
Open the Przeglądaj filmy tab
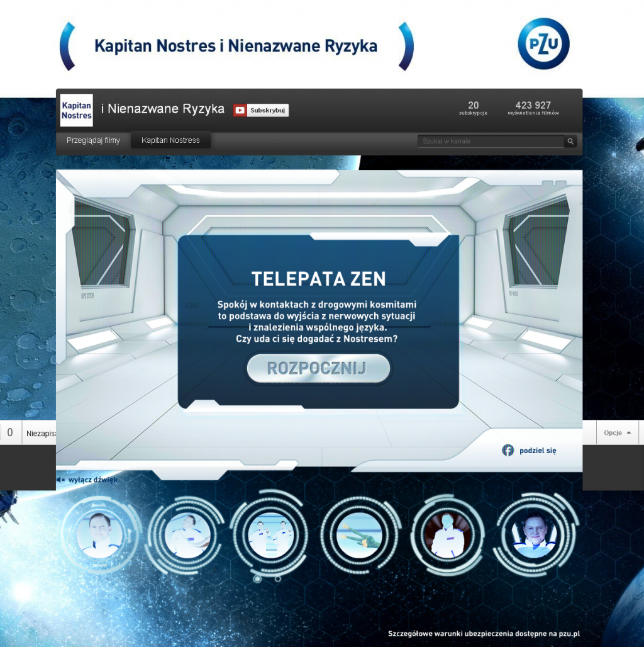93,140
